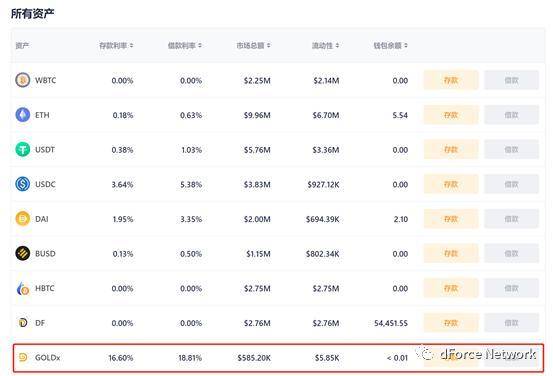
Task: Click GOLDx deposit rate 16.60%
Action: click(121, 358)
